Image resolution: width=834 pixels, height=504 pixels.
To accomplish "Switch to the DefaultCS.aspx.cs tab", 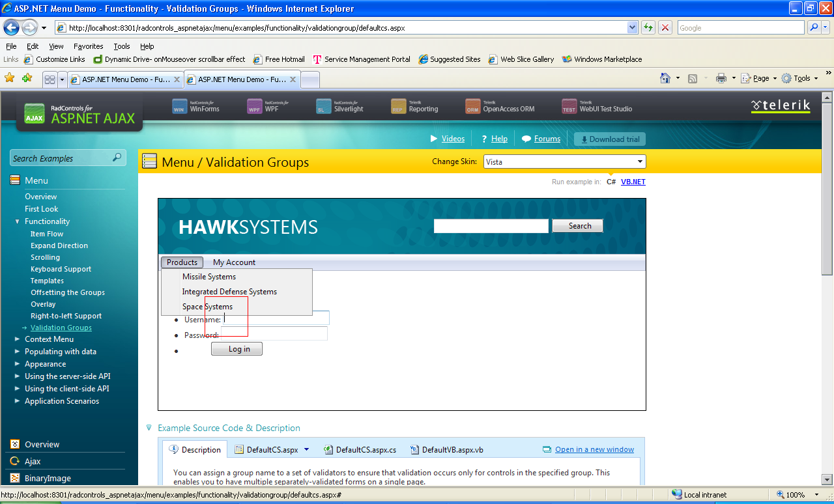I will point(360,450).
